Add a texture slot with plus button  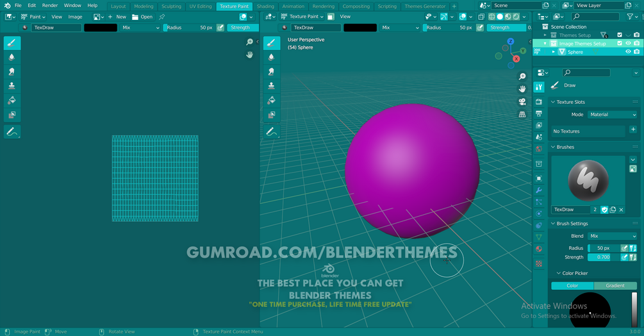(633, 130)
